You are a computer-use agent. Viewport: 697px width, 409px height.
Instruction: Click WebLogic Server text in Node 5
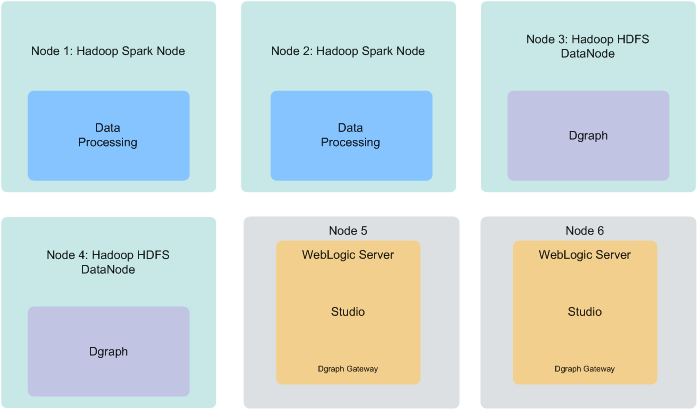[348, 255]
